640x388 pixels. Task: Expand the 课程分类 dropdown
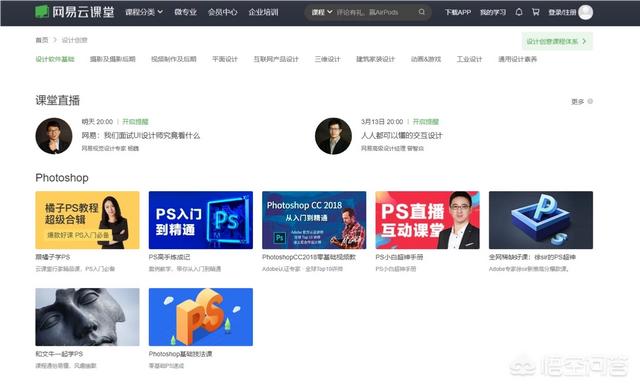144,12
